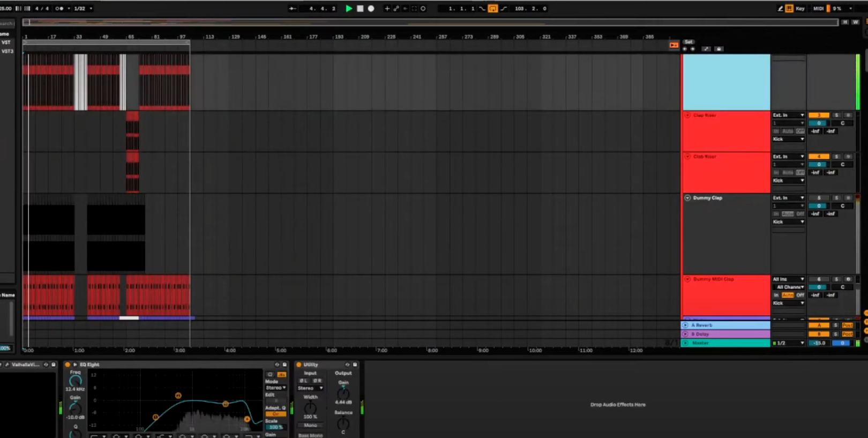868x438 pixels.
Task: Adjust the Utility Gain knob
Action: tap(343, 393)
